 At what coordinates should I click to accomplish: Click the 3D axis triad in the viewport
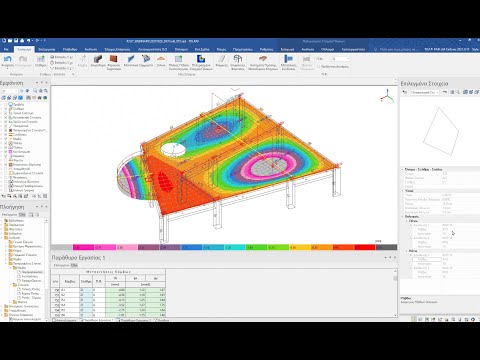pyautogui.click(x=387, y=96)
